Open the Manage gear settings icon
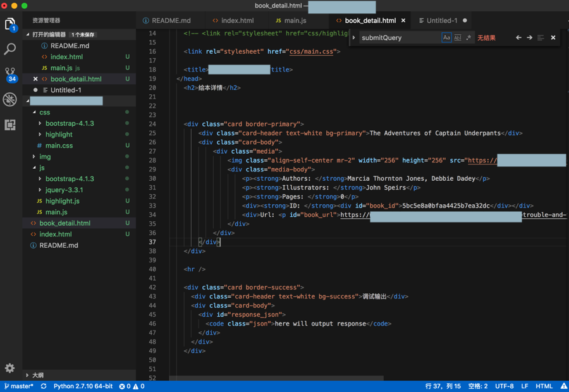 [10, 368]
